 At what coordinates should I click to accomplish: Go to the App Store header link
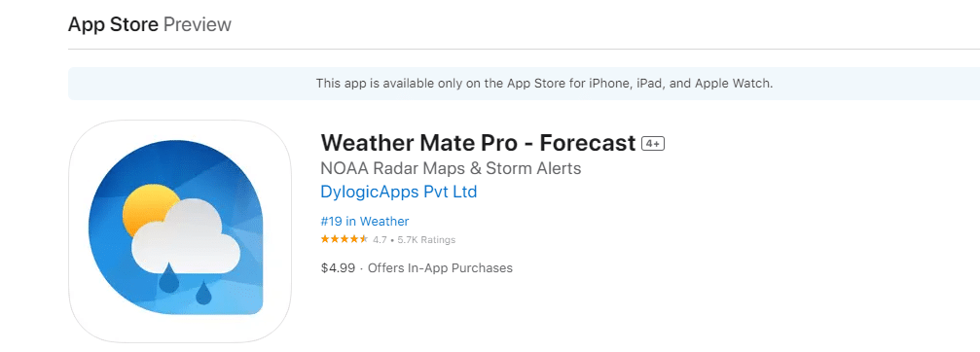pos(113,24)
